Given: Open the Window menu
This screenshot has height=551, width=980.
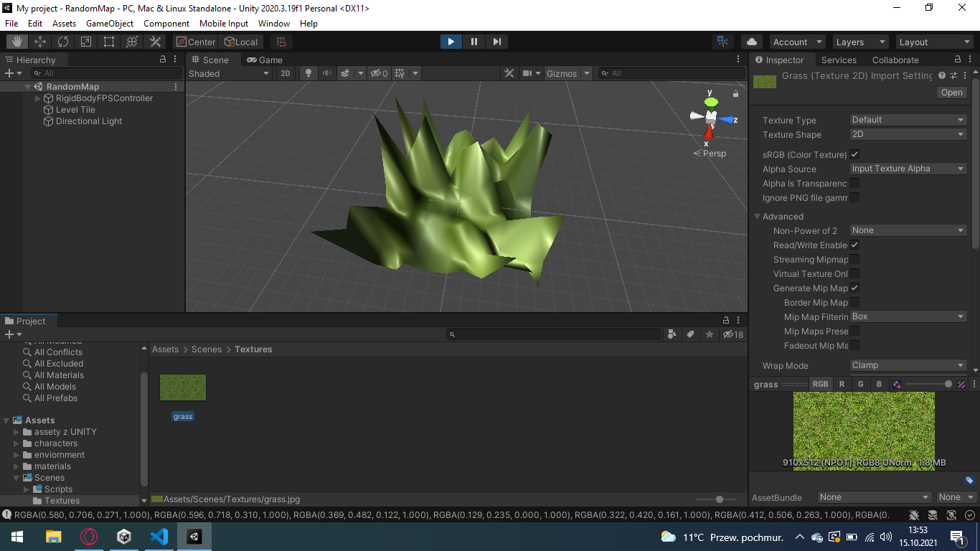Looking at the screenshot, I should [x=274, y=24].
